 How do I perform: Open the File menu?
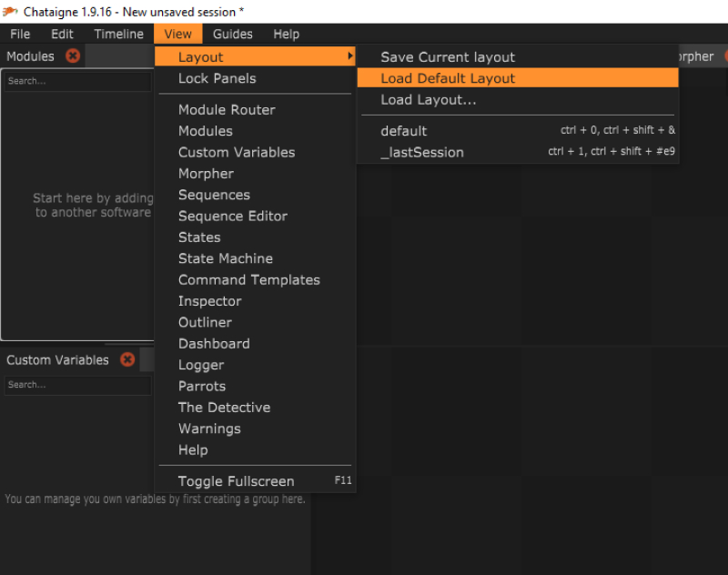coord(20,35)
